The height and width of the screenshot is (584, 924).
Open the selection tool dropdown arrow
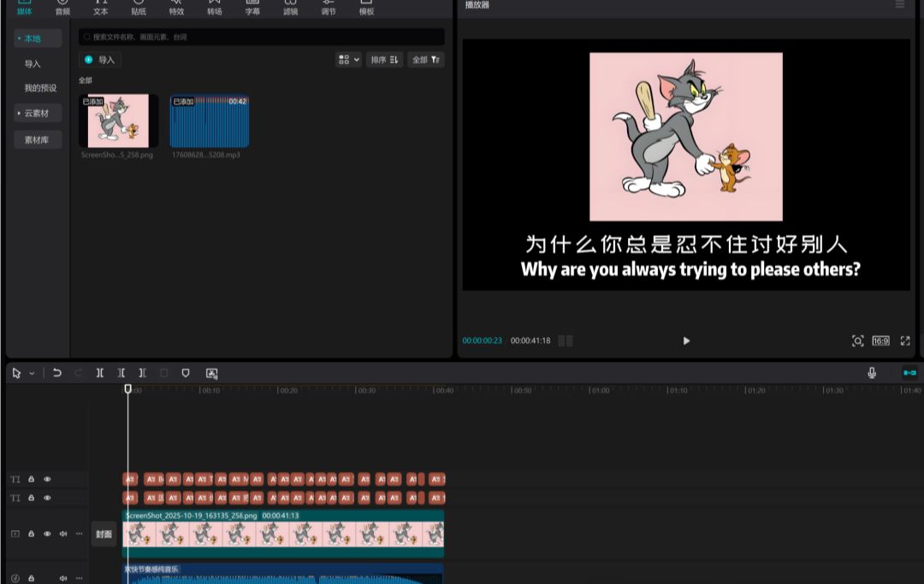33,373
